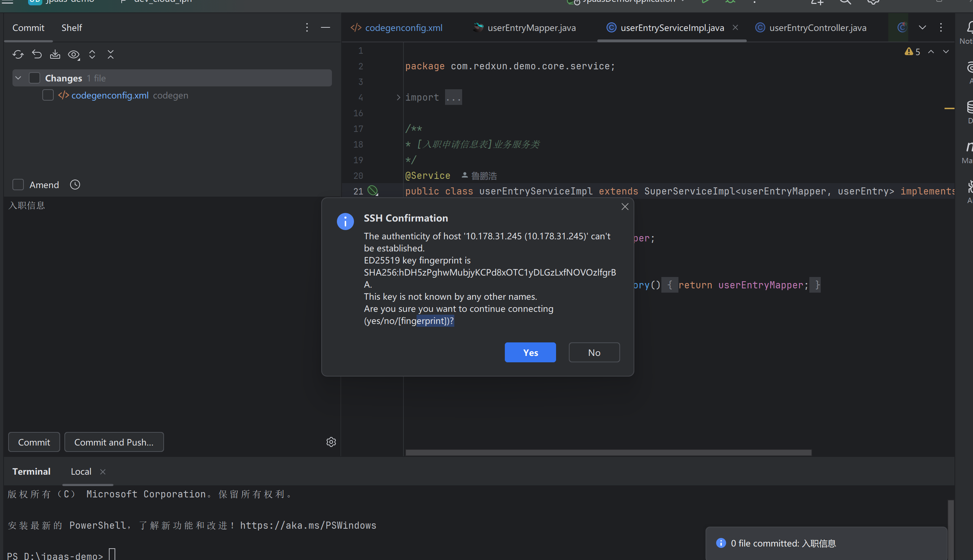Click the Refresh icon in Commit toolbar
Viewport: 973px width, 560px height.
pos(18,55)
